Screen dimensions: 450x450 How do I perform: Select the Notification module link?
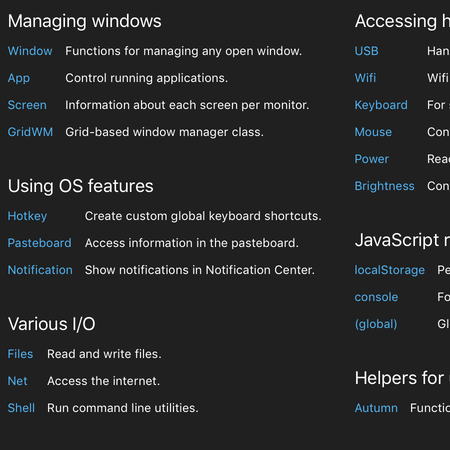(x=40, y=270)
